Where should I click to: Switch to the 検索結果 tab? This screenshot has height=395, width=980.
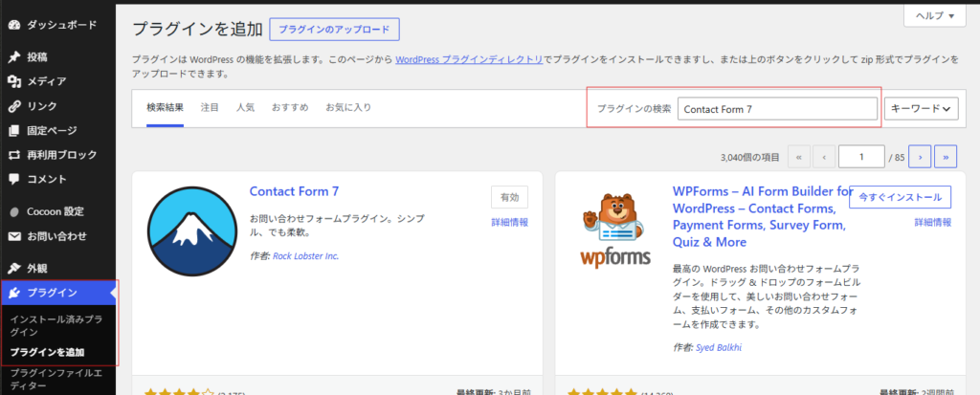tap(165, 107)
